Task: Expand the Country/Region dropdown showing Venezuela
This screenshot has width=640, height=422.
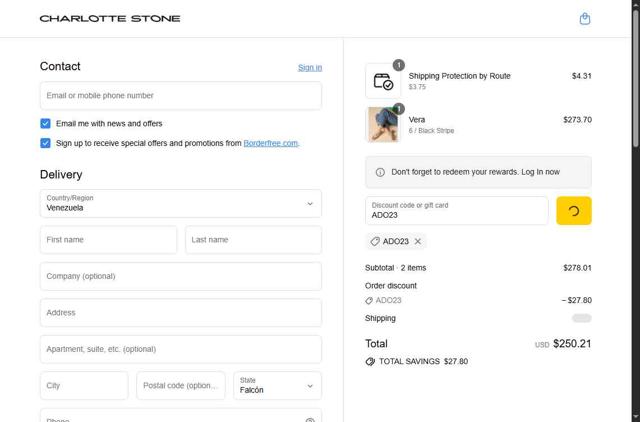Action: pyautogui.click(x=181, y=203)
